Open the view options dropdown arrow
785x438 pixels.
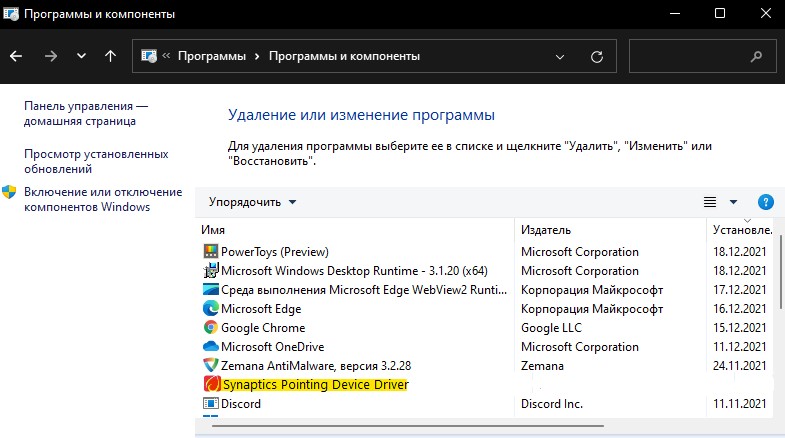[x=733, y=202]
